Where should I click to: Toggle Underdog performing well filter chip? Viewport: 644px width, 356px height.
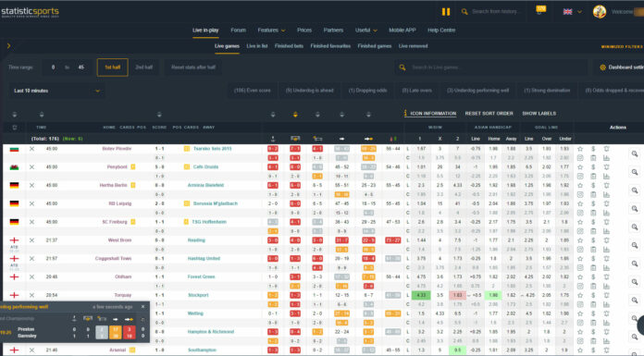[x=478, y=91]
